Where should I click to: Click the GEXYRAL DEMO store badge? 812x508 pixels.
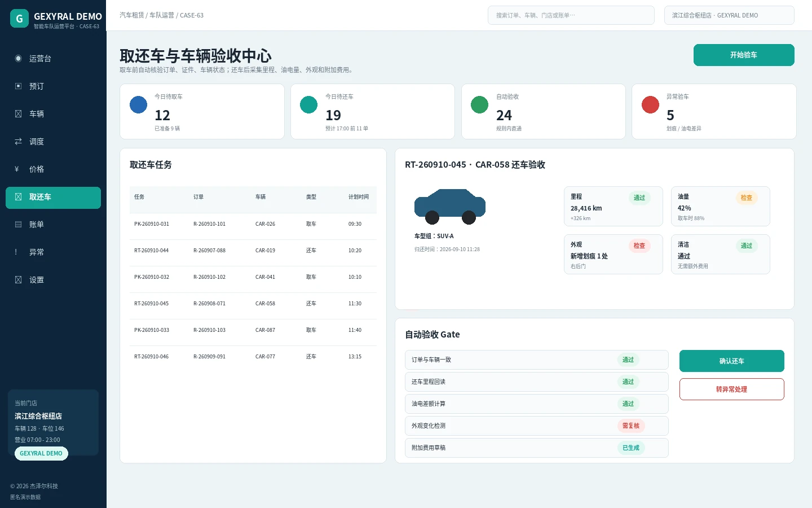pos(41,454)
